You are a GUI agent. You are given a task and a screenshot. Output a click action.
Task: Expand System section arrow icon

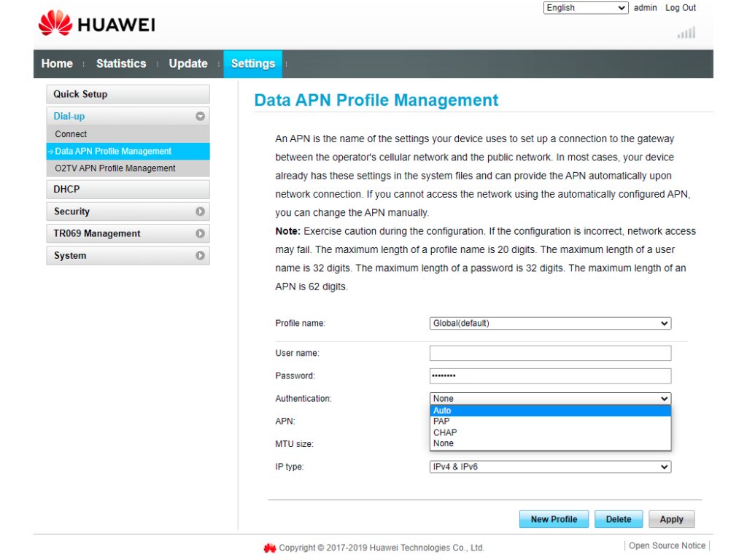(200, 256)
